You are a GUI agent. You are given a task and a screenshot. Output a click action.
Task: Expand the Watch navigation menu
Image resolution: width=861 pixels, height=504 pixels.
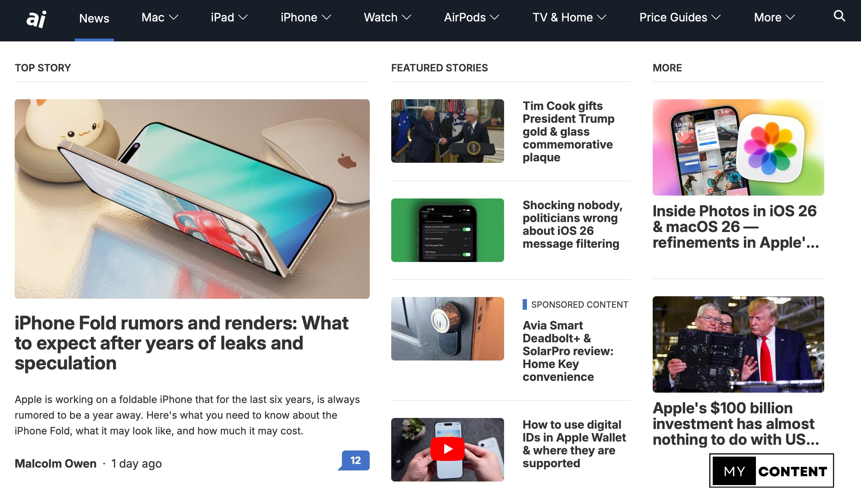[387, 17]
